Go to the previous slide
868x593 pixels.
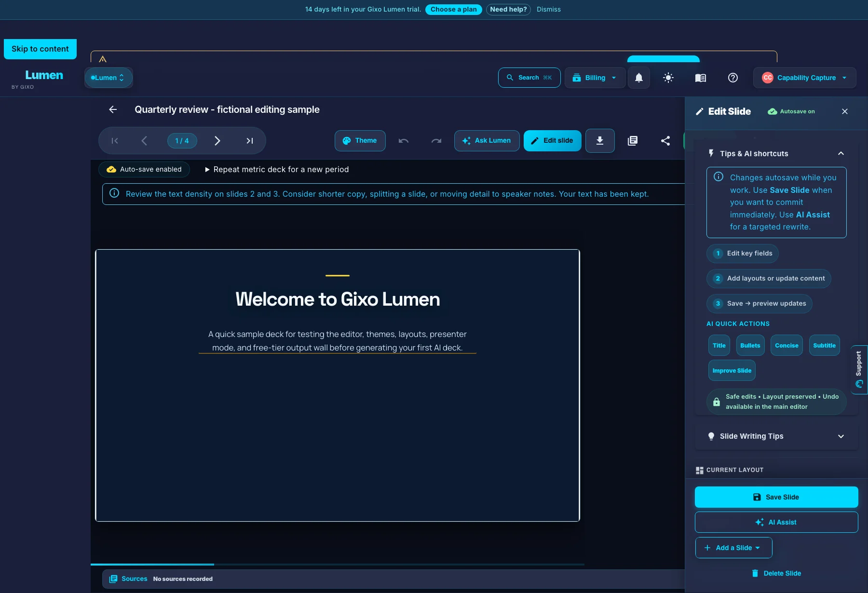tap(144, 141)
